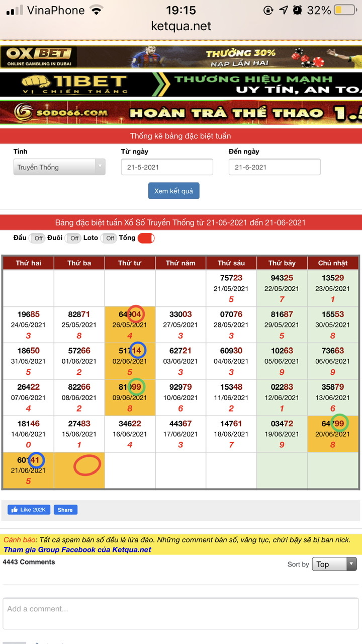Enable the Đuôi toggle
Image resolution: width=362 pixels, height=644 pixels.
pos(73,238)
